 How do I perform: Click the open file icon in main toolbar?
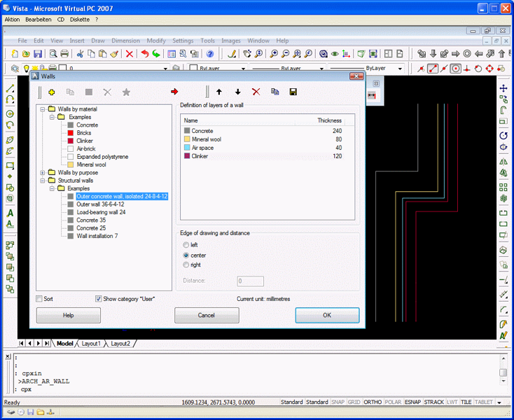(x=26, y=54)
